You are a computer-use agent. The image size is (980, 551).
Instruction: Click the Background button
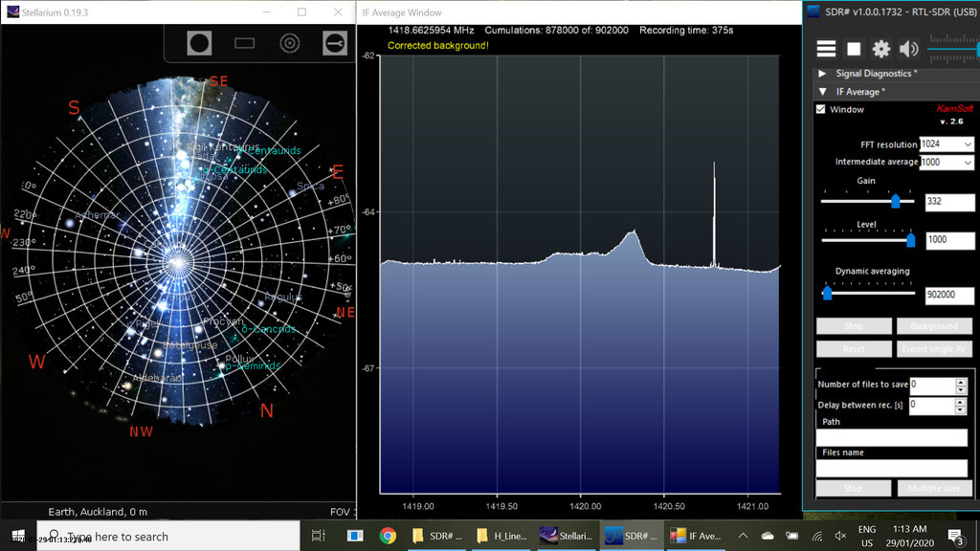[934, 326]
